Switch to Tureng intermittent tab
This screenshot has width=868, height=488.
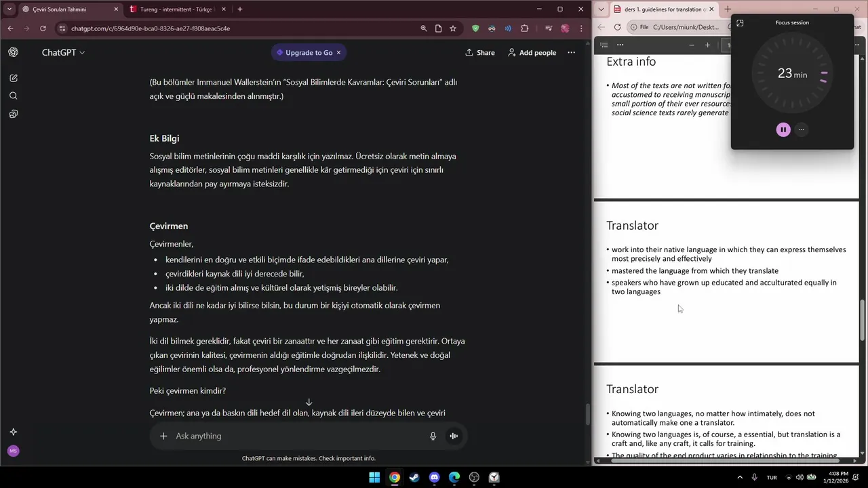click(x=176, y=9)
